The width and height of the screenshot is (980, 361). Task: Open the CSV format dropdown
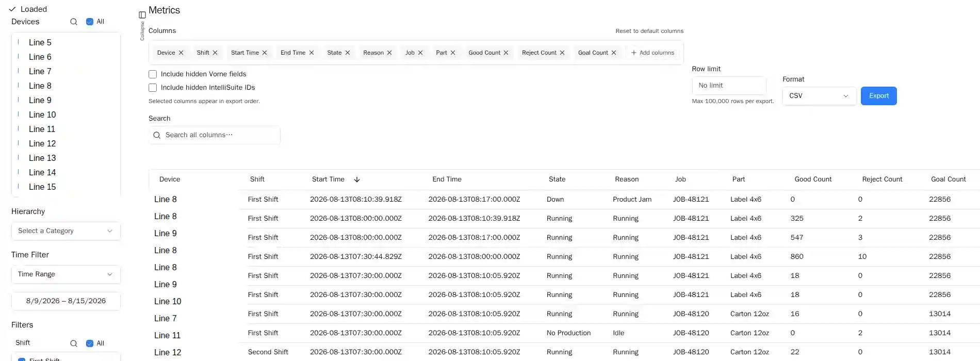(x=819, y=96)
